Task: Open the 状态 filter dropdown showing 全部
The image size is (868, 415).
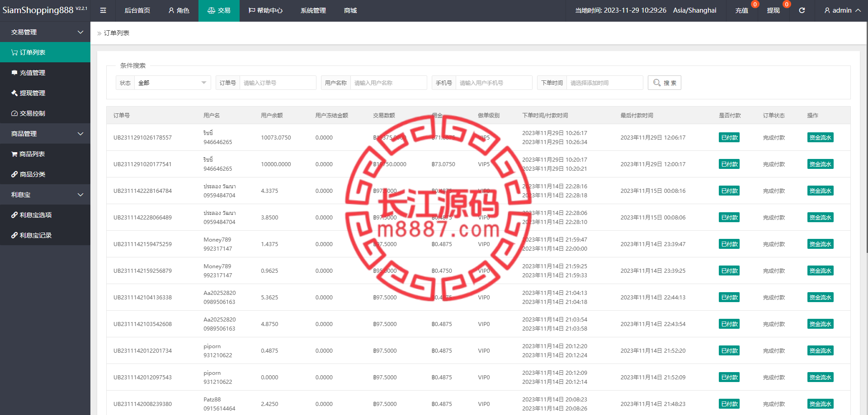Action: pyautogui.click(x=172, y=83)
